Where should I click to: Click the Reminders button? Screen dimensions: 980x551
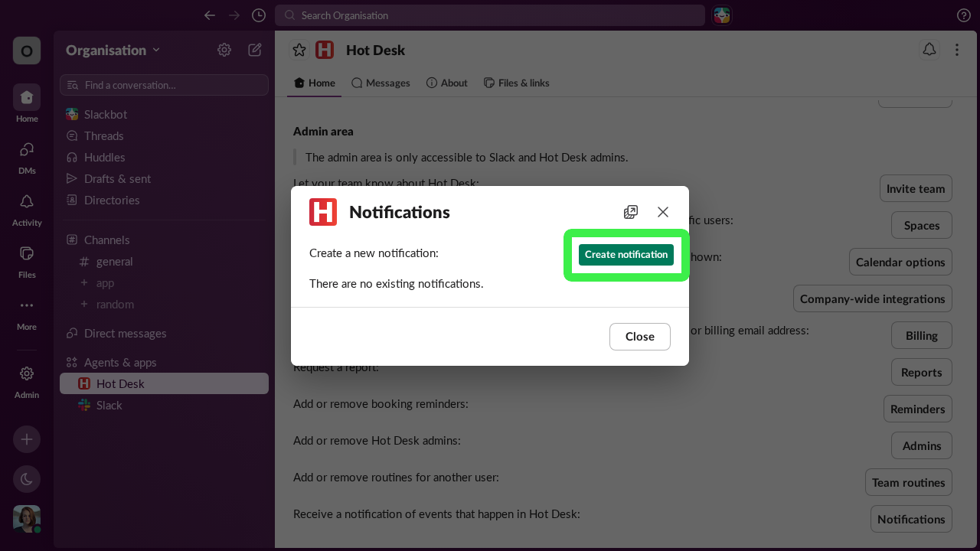click(x=918, y=409)
